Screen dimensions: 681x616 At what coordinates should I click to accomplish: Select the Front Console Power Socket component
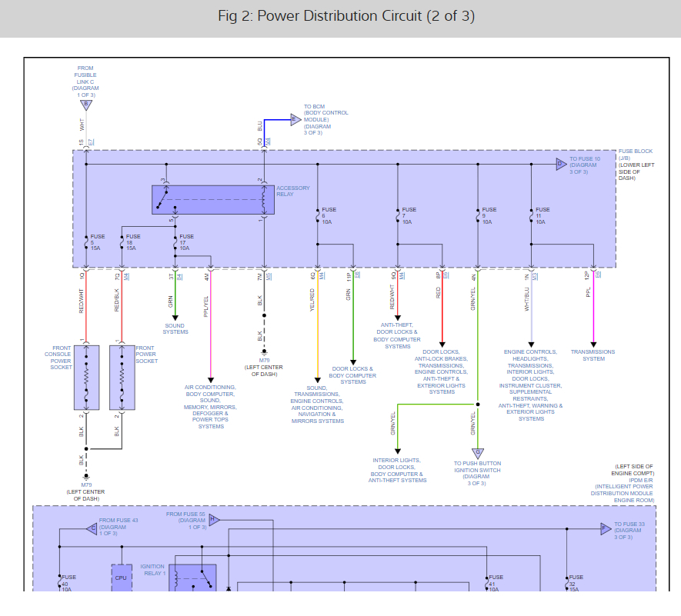86,377
